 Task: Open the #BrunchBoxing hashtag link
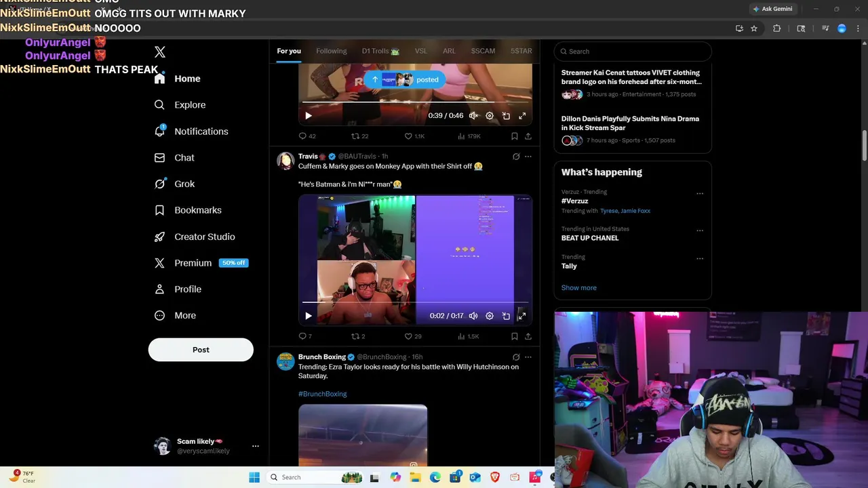[323, 394]
